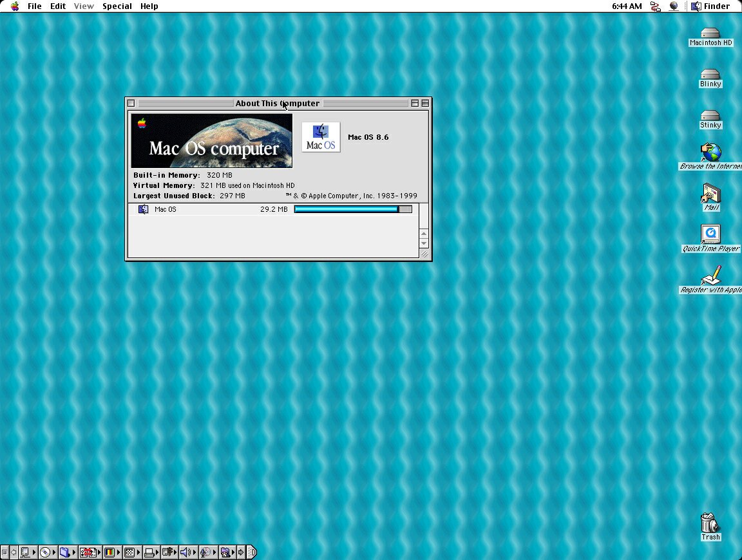This screenshot has width=742, height=560.
Task: Click the Browse the Internet icon
Action: 710,153
